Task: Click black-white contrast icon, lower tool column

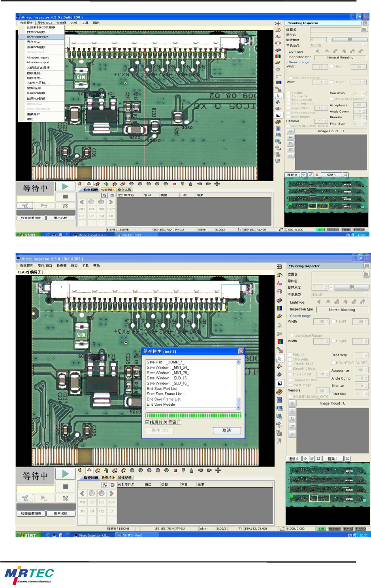Action: click(x=279, y=383)
